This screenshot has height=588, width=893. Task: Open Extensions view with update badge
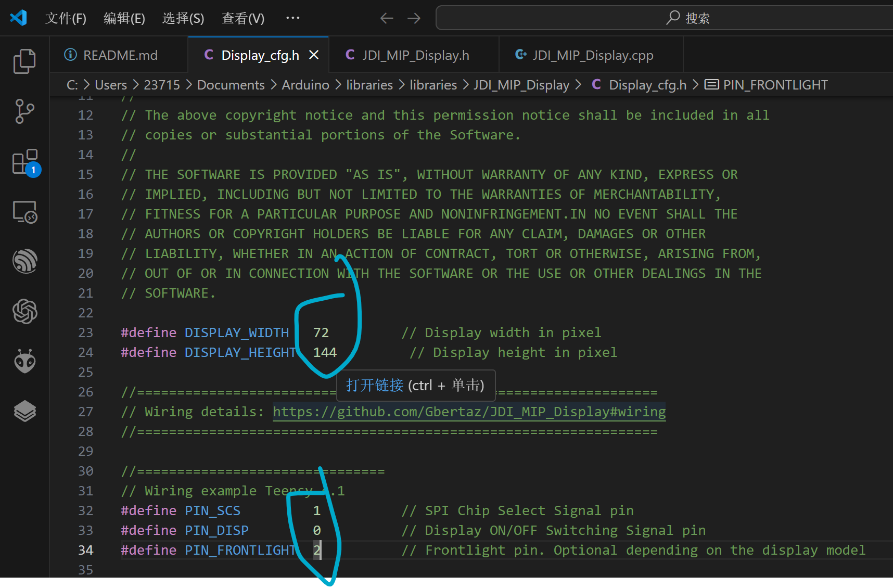point(25,162)
